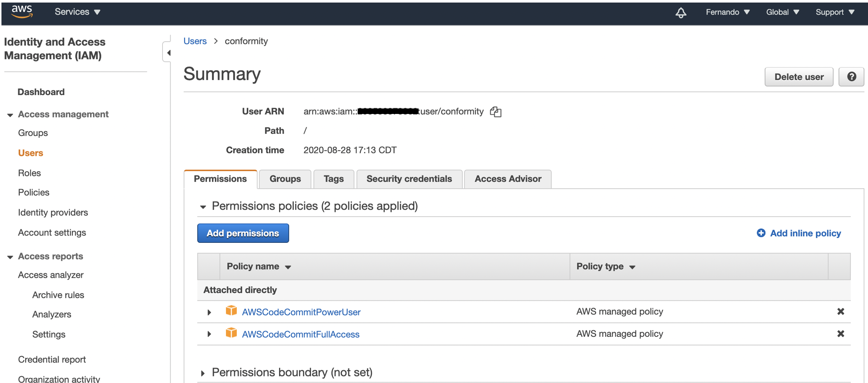Expand the AWSCodeCommitPowerUser policy row

coord(209,312)
